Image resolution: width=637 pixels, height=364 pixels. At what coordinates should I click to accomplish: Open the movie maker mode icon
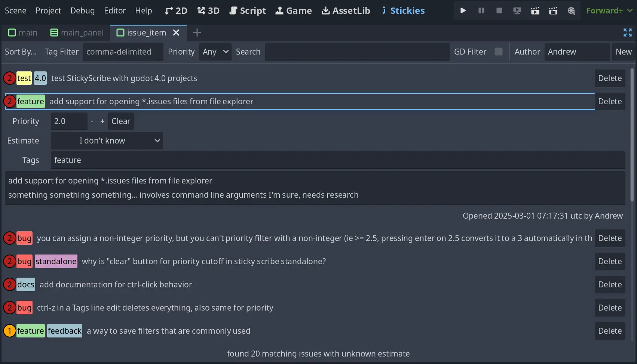click(x=571, y=10)
